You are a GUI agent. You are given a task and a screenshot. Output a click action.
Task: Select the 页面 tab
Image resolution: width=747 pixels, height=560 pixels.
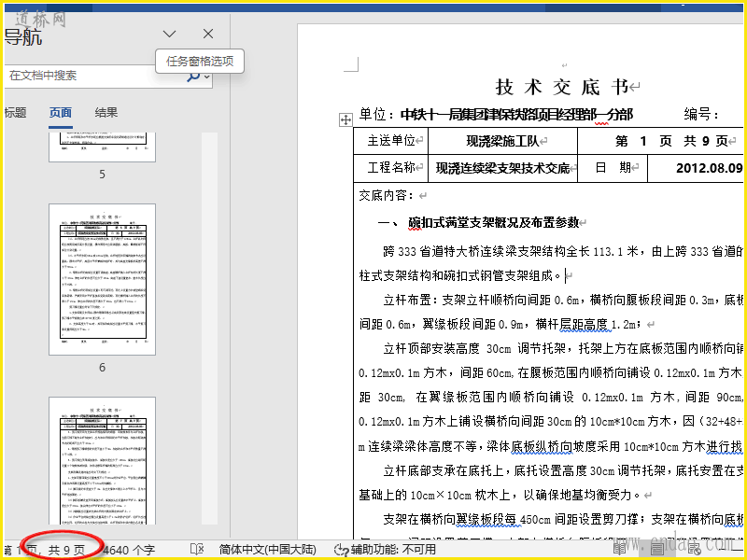[x=61, y=113]
